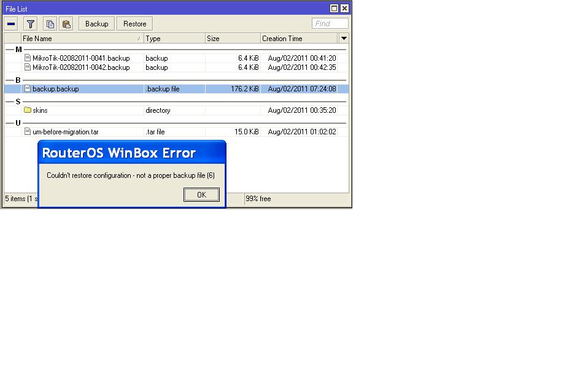Click the Remove (minus) toolbar icon
This screenshot has width=588, height=368.
point(11,24)
